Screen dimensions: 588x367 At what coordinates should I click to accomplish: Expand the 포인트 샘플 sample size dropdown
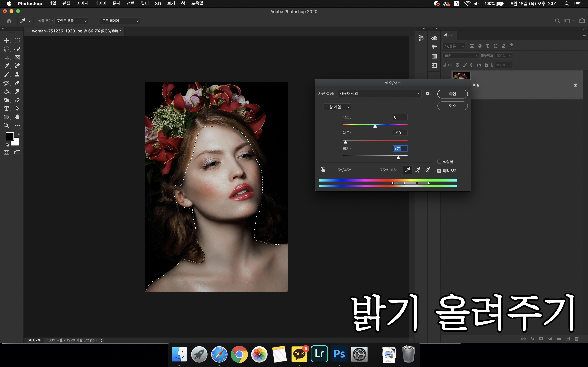pyautogui.click(x=71, y=21)
